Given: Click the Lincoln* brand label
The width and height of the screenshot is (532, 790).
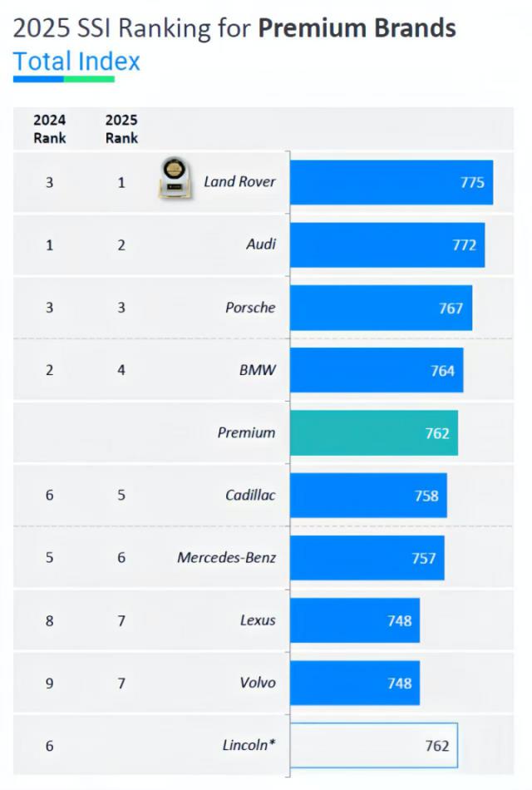Looking at the screenshot, I should point(249,745).
